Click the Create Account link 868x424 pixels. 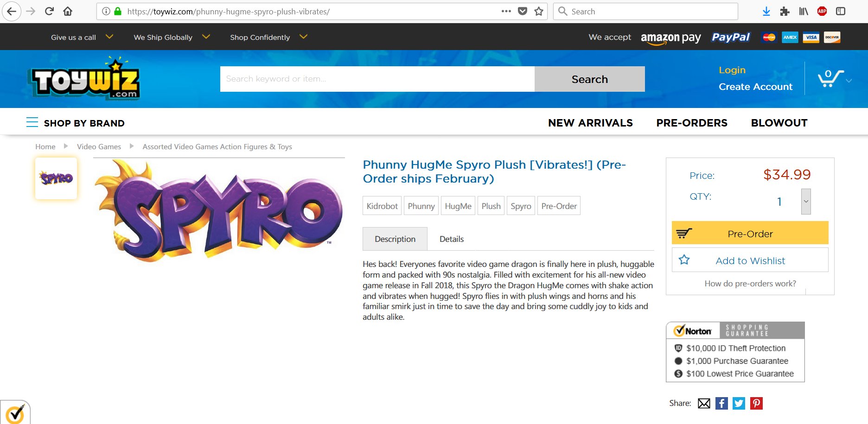point(755,87)
